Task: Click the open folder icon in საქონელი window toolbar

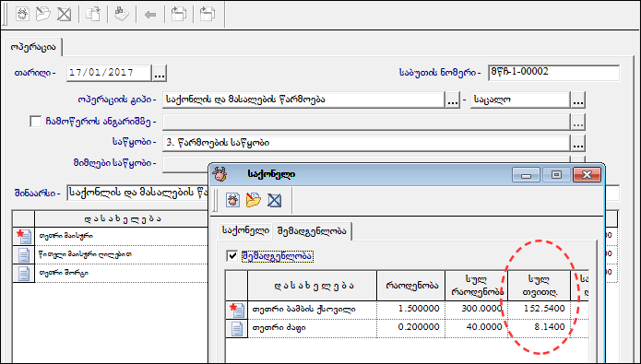Action: tap(254, 200)
